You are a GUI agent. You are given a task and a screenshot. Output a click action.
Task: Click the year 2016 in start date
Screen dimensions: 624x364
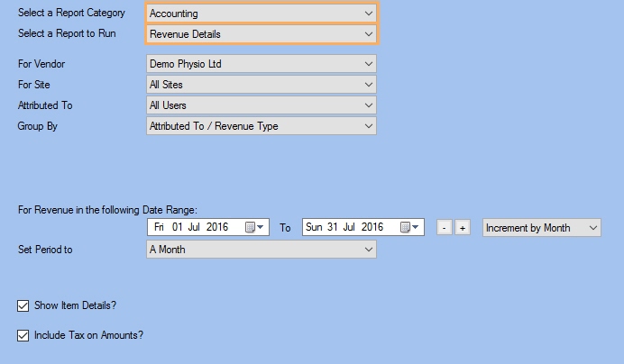click(217, 227)
